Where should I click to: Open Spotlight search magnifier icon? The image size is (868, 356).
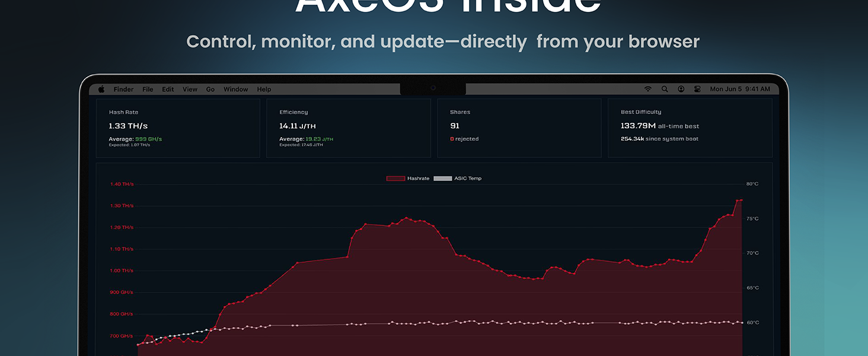point(665,89)
